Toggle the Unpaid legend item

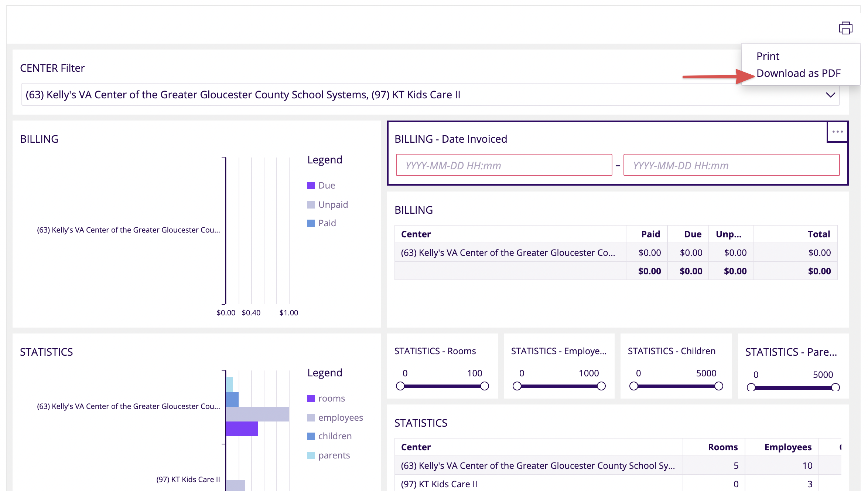click(332, 204)
